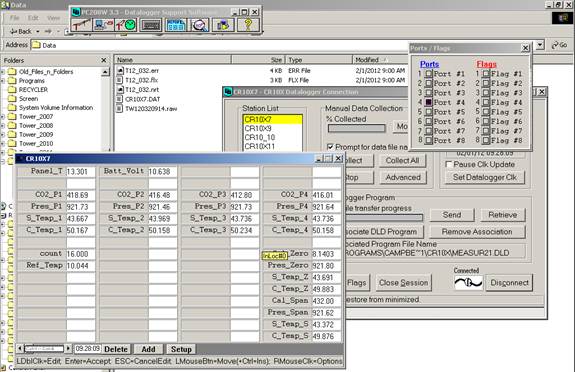Expand the Tower_2009 tree node
Screen dimensions: 575x372
(3, 135)
